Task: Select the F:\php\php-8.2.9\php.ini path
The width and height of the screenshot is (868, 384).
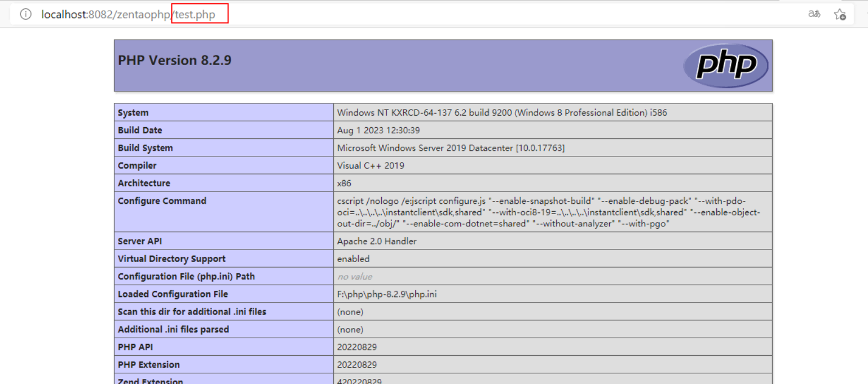Action: (x=387, y=294)
